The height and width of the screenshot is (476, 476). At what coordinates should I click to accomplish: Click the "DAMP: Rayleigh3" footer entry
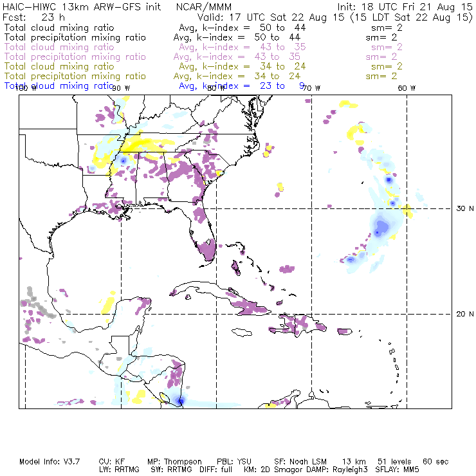[x=337, y=470]
